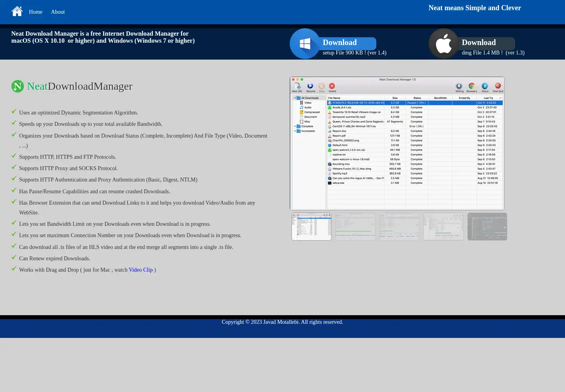Expand the Incomplete folder arrow

[295, 131]
